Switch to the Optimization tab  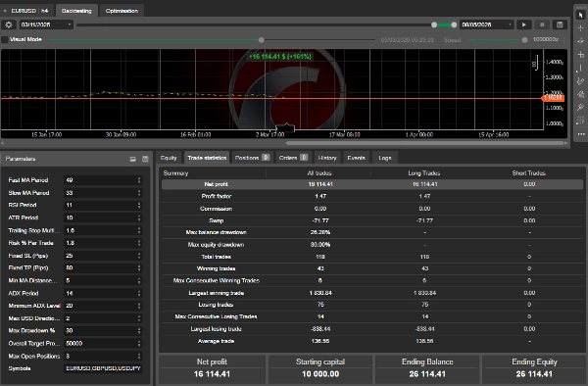pyautogui.click(x=122, y=11)
